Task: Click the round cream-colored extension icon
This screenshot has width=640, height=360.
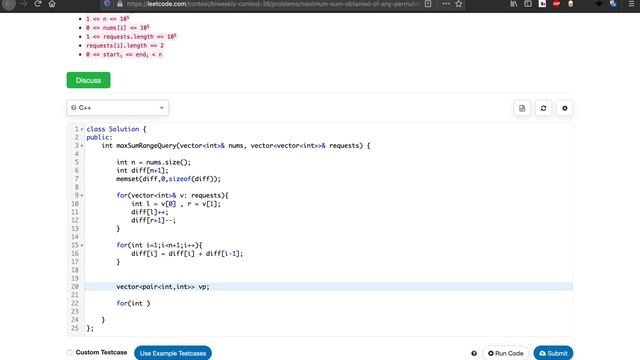Action: pos(571,4)
